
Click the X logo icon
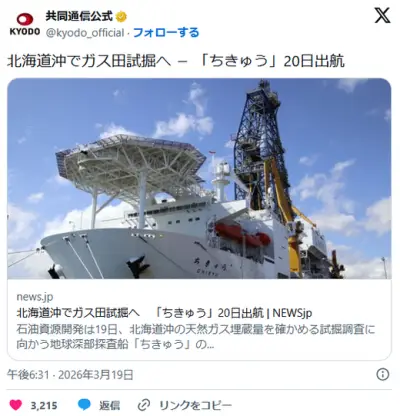coord(382,15)
